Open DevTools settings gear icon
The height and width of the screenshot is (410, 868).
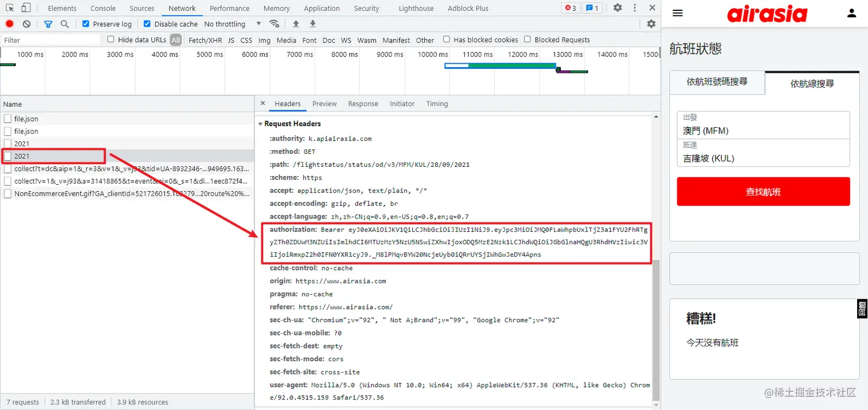pyautogui.click(x=618, y=8)
